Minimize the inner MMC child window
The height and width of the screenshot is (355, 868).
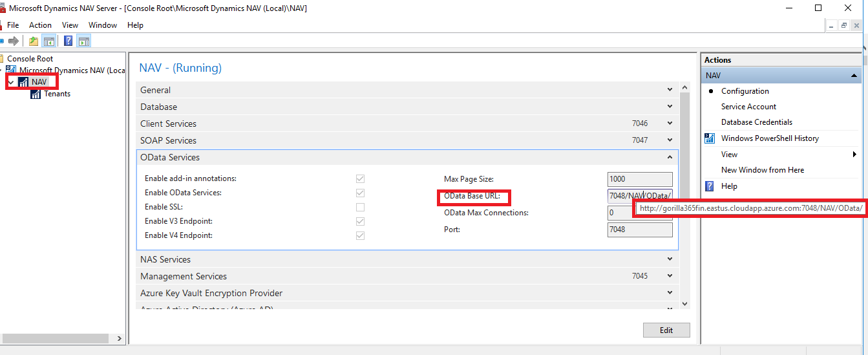pyautogui.click(x=832, y=25)
